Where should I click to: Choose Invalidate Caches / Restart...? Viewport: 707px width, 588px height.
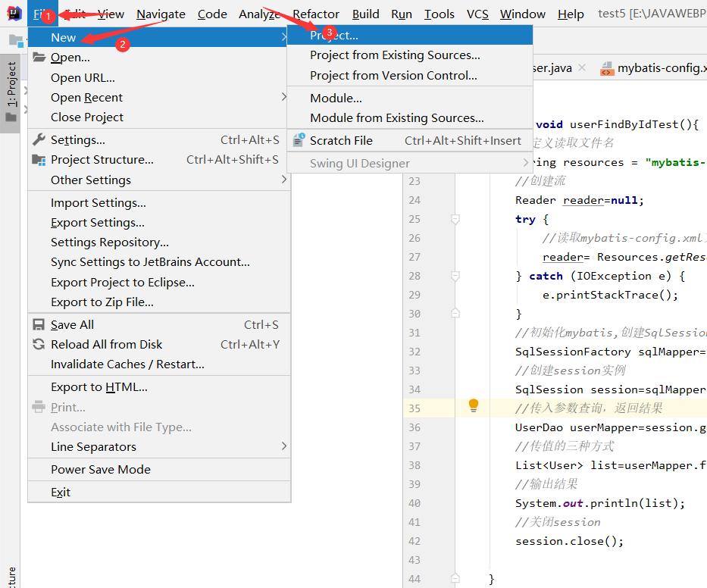tap(159, 364)
